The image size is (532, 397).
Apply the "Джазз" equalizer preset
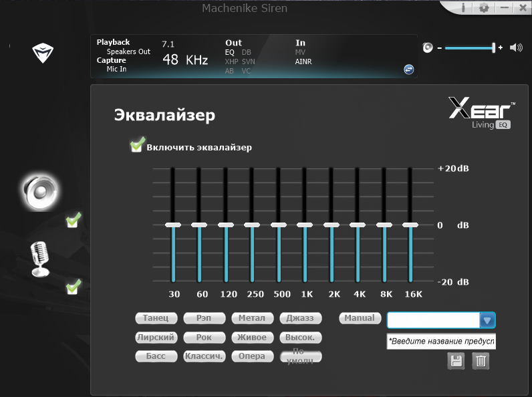[300, 318]
